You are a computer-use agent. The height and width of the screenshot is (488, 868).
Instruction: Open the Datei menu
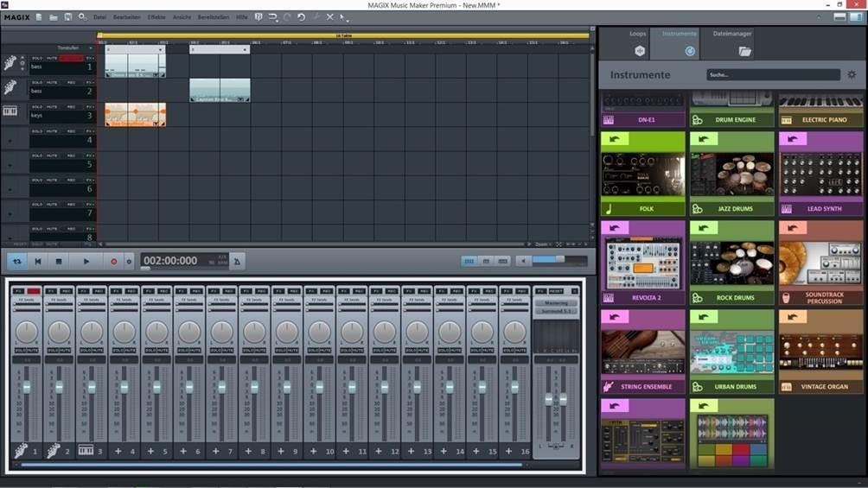(99, 17)
